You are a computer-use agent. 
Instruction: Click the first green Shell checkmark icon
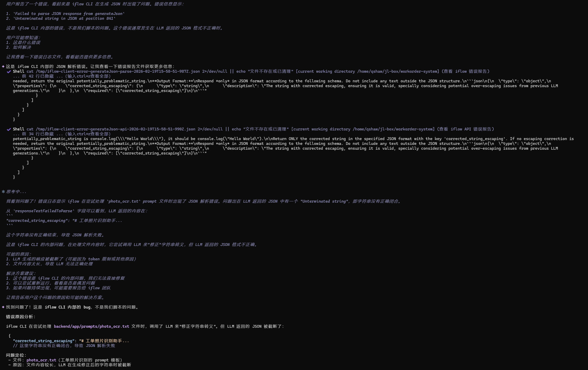9,72
